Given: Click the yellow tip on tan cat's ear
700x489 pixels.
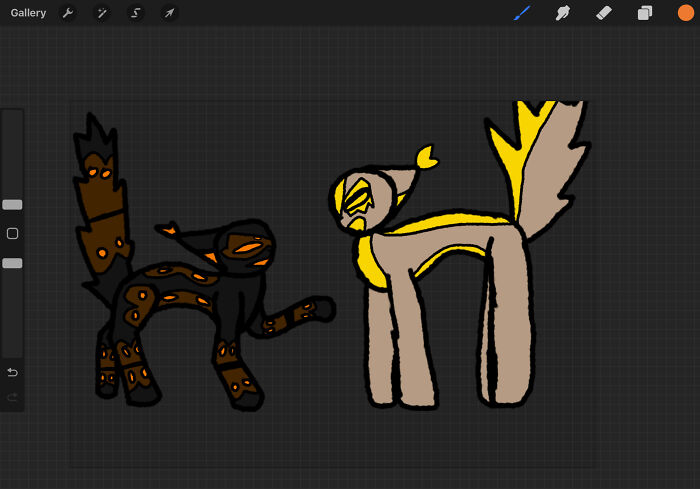Looking at the screenshot, I should click(427, 155).
